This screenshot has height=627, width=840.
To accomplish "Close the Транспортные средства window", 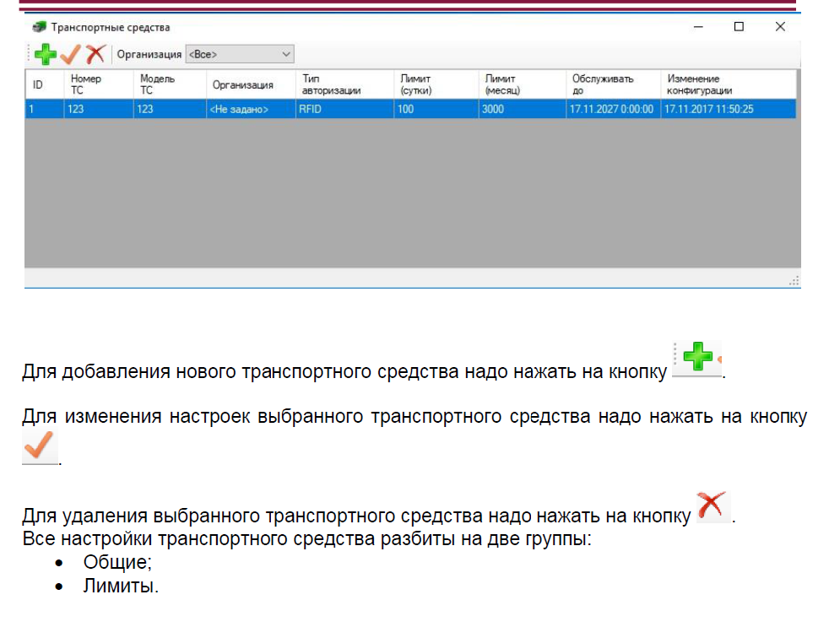I will 780,27.
